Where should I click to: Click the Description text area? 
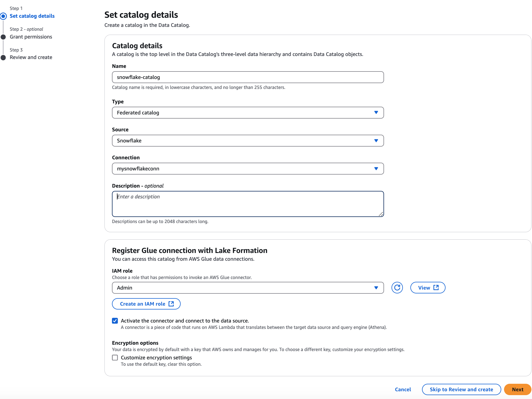click(248, 204)
